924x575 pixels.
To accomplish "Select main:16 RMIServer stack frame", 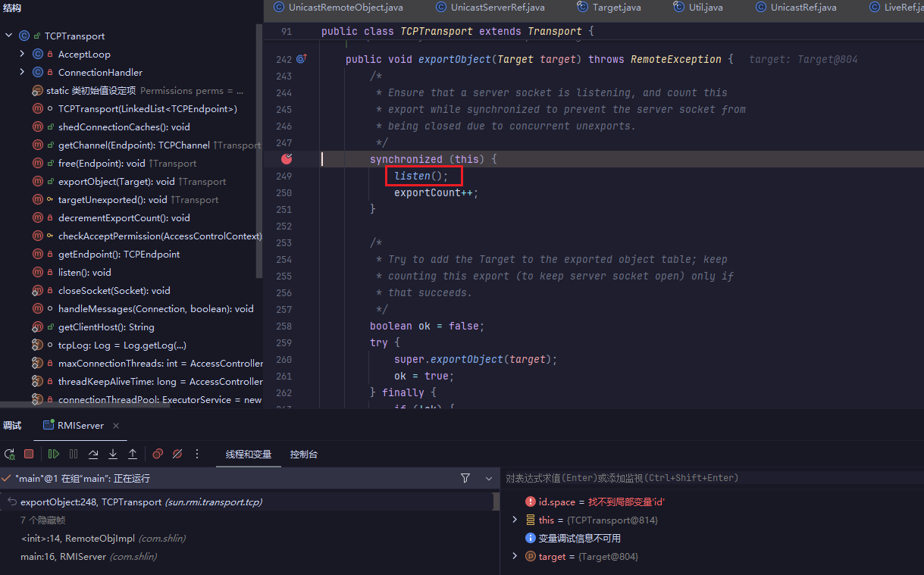I will pyautogui.click(x=89, y=556).
